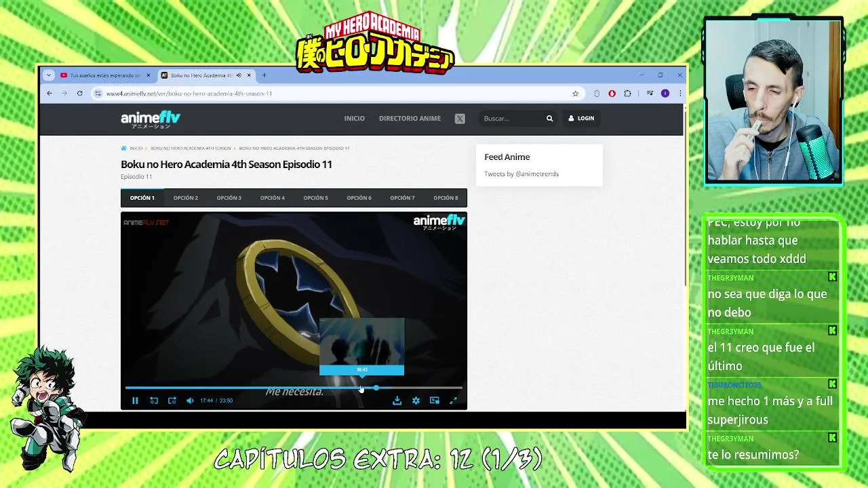Enable picture-in-picture mode in the player
The image size is (868, 488).
click(435, 401)
